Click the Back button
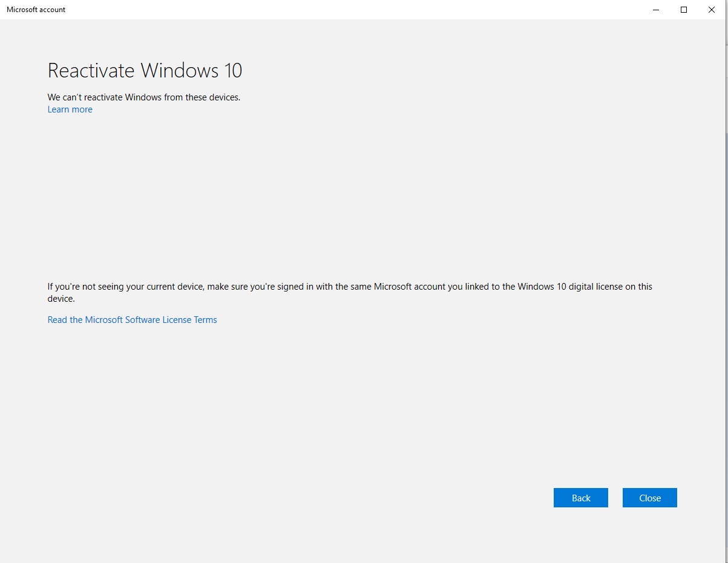Viewport: 728px width, 563px height. pos(581,498)
